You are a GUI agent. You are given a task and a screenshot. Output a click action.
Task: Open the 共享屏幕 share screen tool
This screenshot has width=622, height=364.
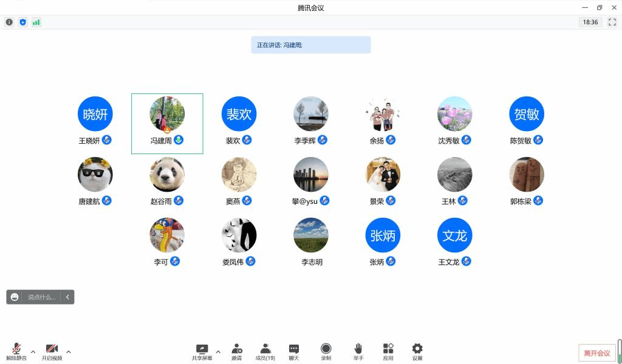coord(202,351)
